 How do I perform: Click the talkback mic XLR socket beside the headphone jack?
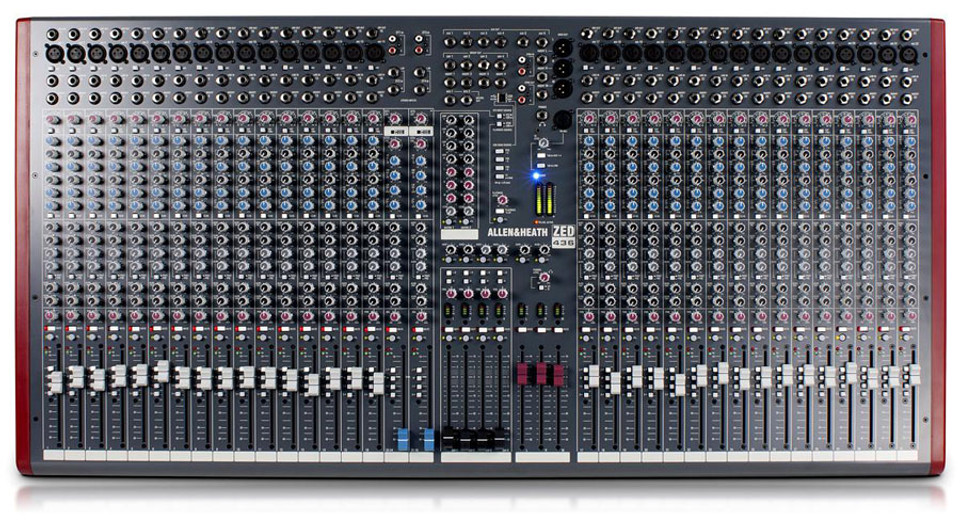point(562,120)
